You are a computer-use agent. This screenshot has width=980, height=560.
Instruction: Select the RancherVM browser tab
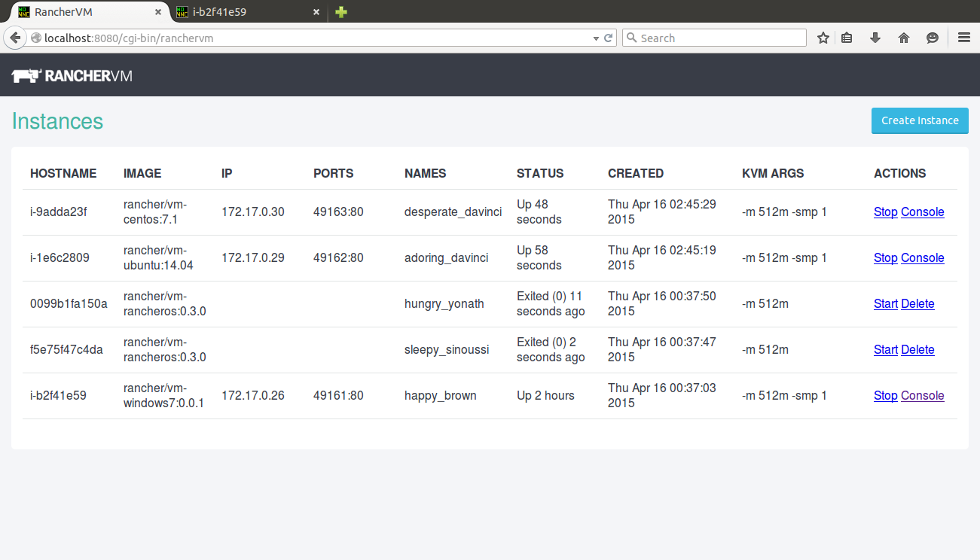tap(83, 12)
